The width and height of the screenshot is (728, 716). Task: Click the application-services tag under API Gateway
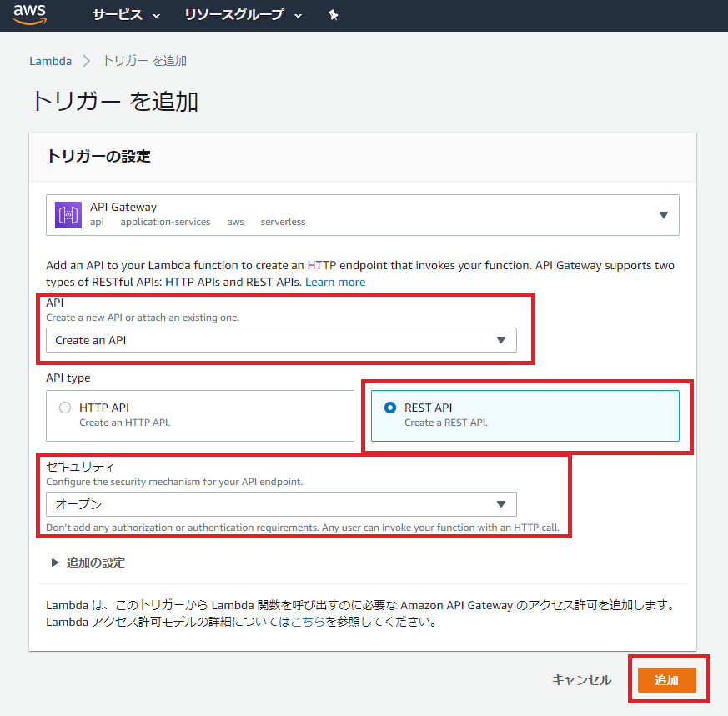(165, 222)
